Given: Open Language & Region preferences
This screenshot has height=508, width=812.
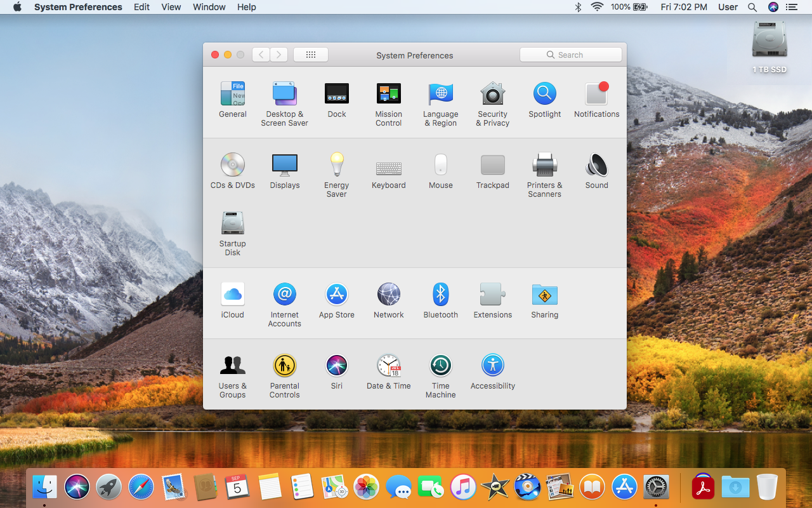Looking at the screenshot, I should click(x=441, y=104).
